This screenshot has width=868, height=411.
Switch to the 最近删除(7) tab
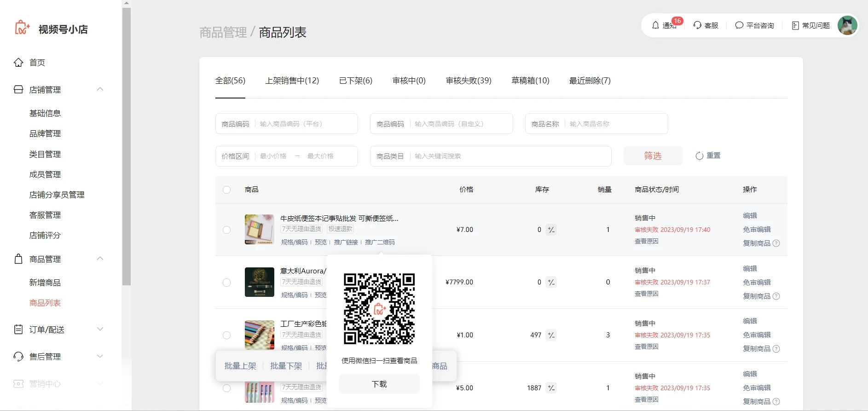click(590, 81)
